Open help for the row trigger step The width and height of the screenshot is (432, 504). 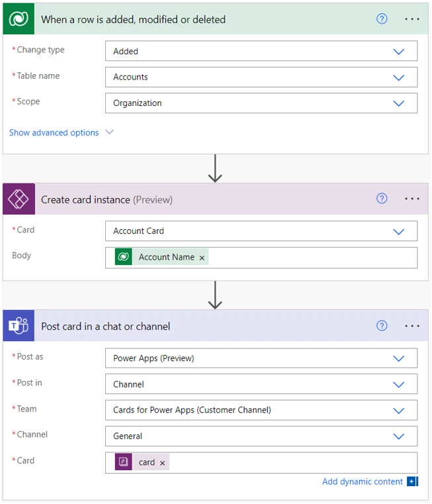[x=382, y=19]
